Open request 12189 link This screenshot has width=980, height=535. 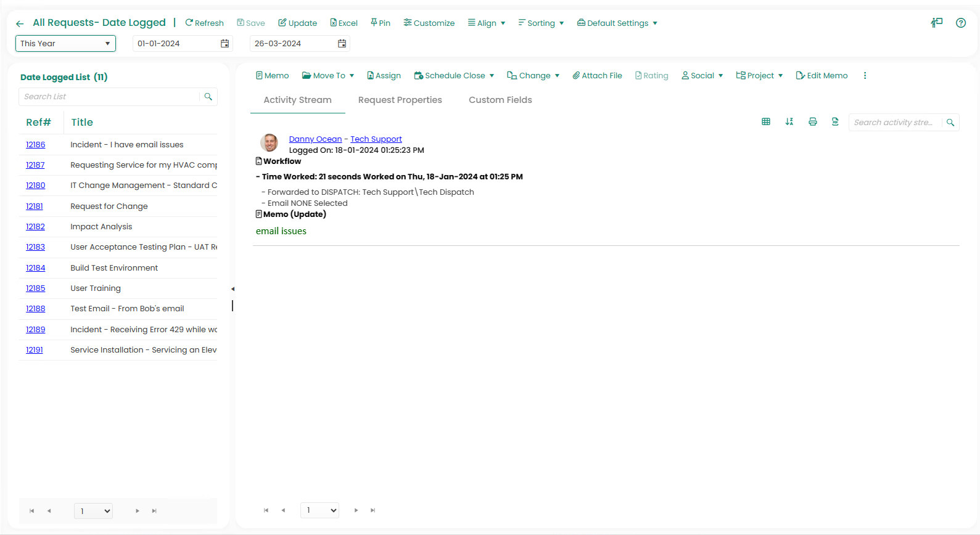click(x=35, y=330)
